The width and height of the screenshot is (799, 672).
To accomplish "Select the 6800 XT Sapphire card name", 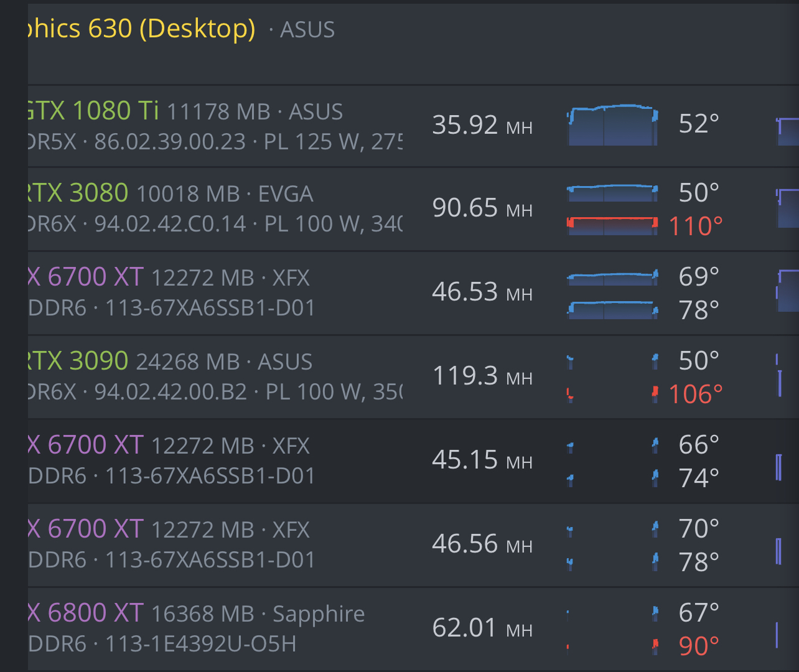I will 86,613.
